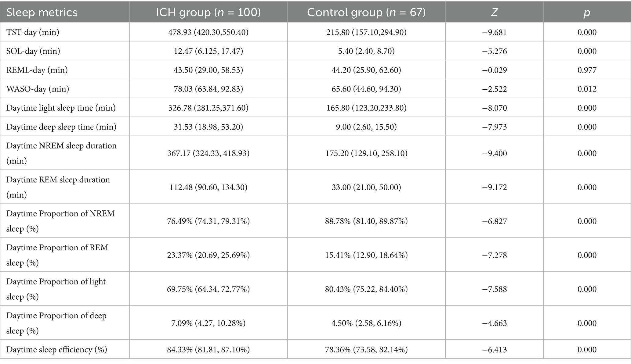Click the Z value −4.663 cell

(494, 323)
